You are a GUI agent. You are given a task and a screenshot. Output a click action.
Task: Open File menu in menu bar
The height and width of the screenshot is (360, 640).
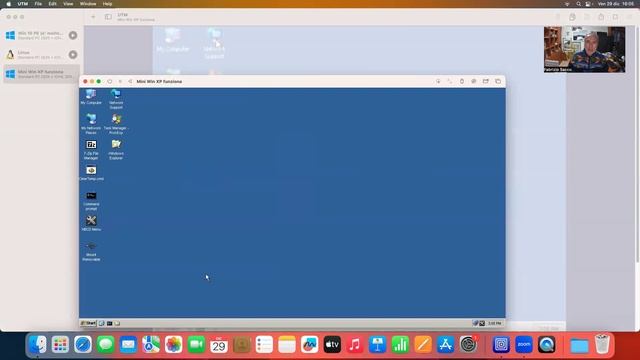pos(38,4)
